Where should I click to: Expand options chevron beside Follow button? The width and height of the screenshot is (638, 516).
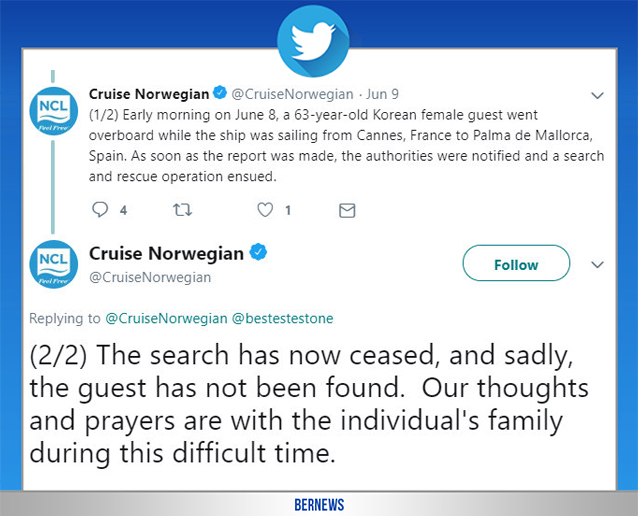[x=598, y=264]
